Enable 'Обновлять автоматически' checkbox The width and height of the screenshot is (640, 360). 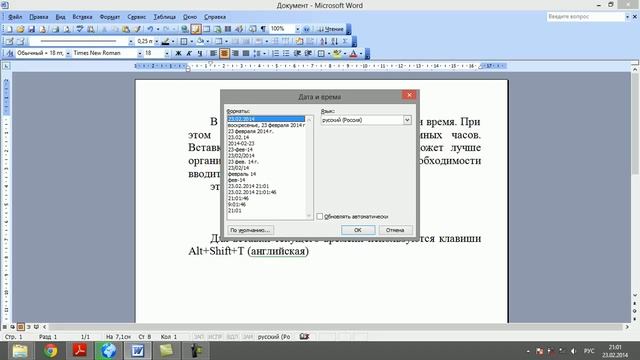pyautogui.click(x=320, y=216)
